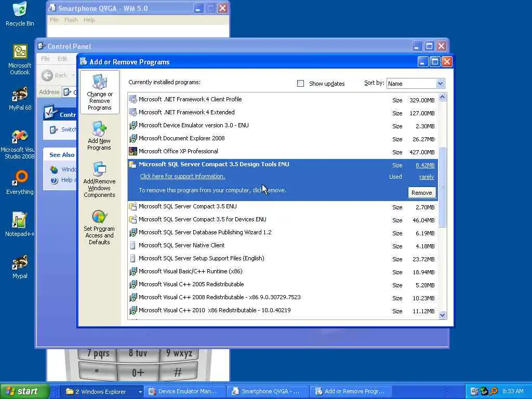Open MyPal 68 desktop shortcut
This screenshot has height=399, width=532.
pos(20,99)
